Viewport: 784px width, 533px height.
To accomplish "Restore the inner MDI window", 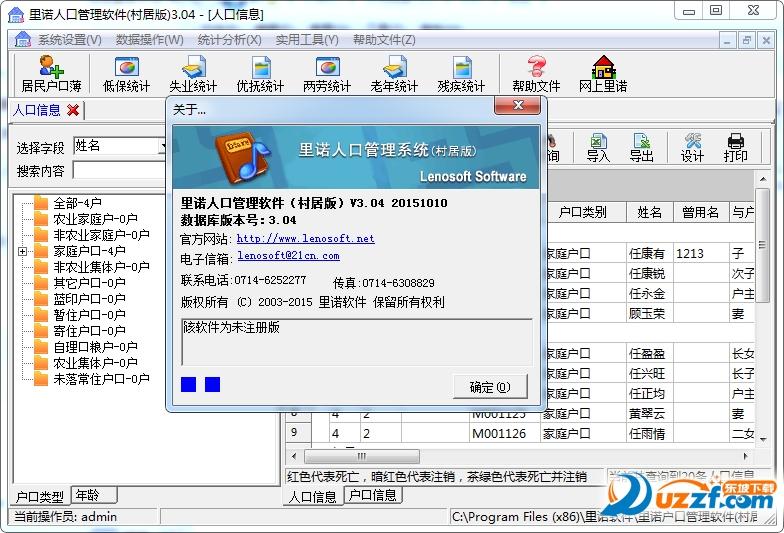I will 746,40.
